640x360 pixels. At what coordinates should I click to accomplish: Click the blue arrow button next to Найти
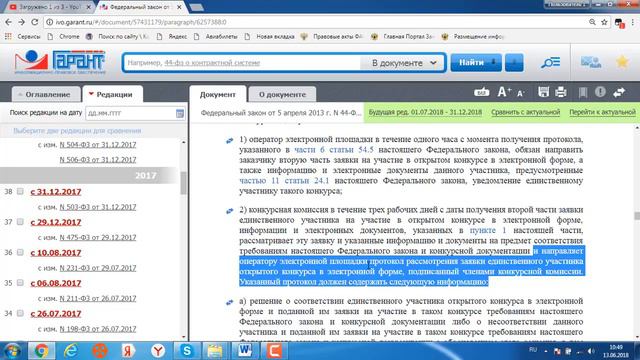click(514, 62)
